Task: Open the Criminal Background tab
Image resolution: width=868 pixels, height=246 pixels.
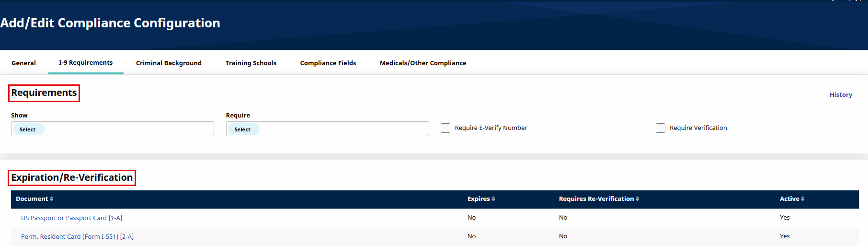Action: 169,63
